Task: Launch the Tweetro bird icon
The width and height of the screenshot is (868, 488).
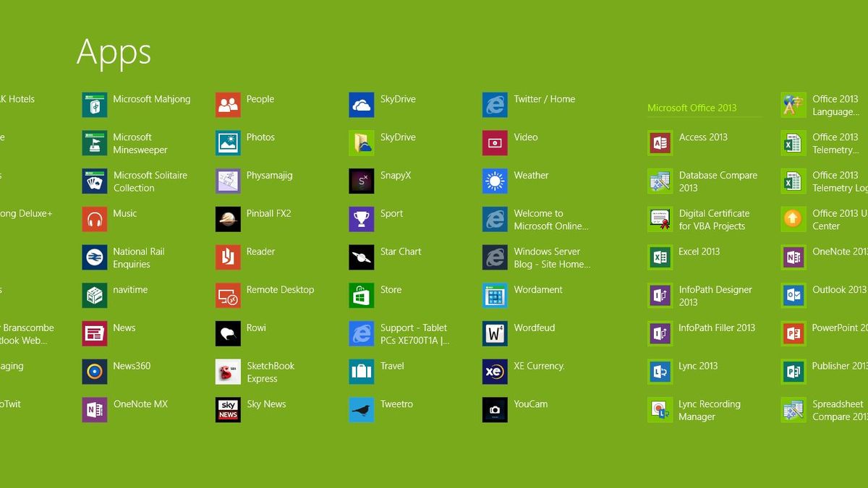Action: pos(362,410)
